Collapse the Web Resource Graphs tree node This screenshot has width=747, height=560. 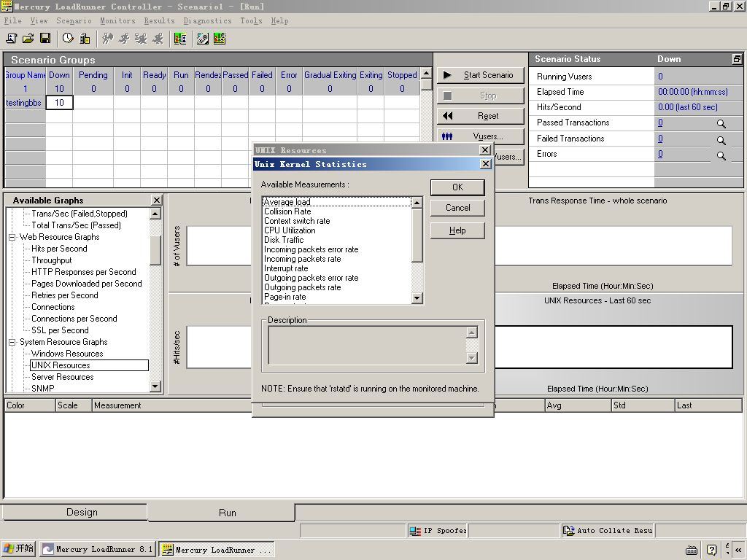click(x=12, y=237)
